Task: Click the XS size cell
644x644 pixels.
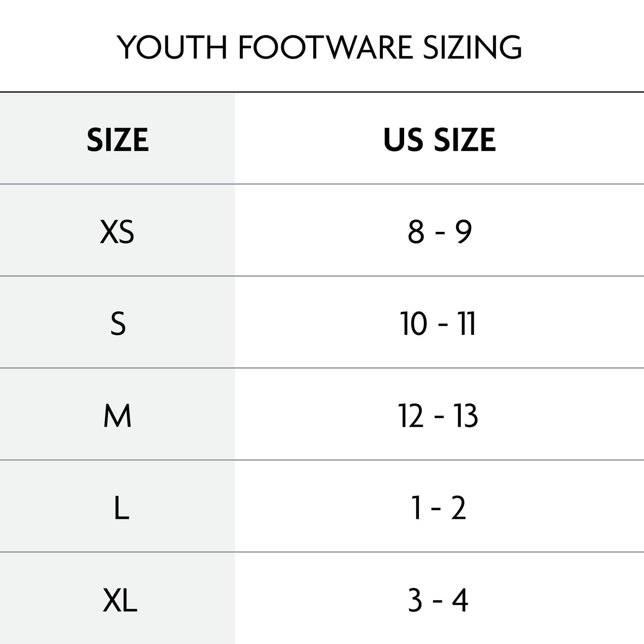Action: coord(117,232)
